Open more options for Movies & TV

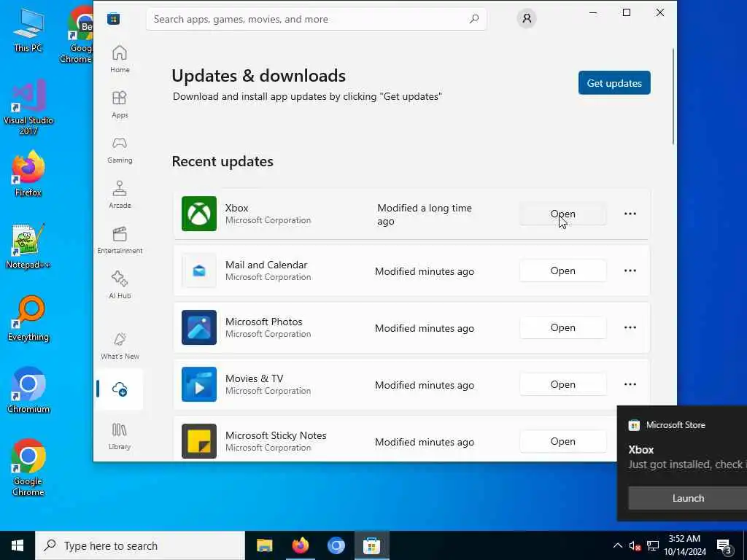[x=630, y=384]
